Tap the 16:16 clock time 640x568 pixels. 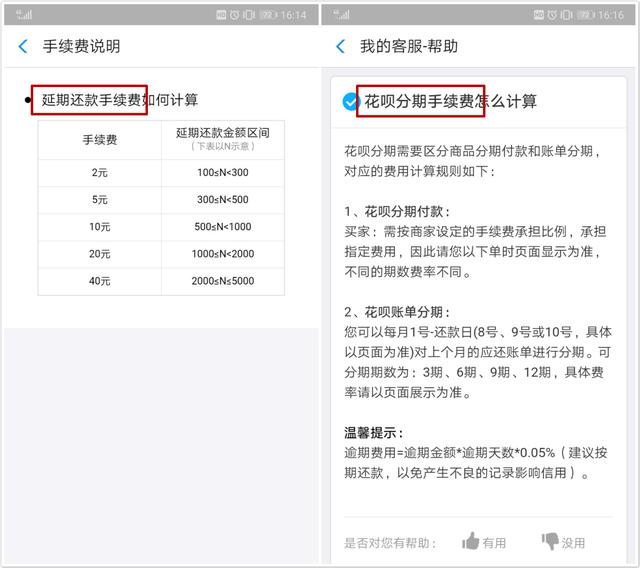(x=611, y=15)
